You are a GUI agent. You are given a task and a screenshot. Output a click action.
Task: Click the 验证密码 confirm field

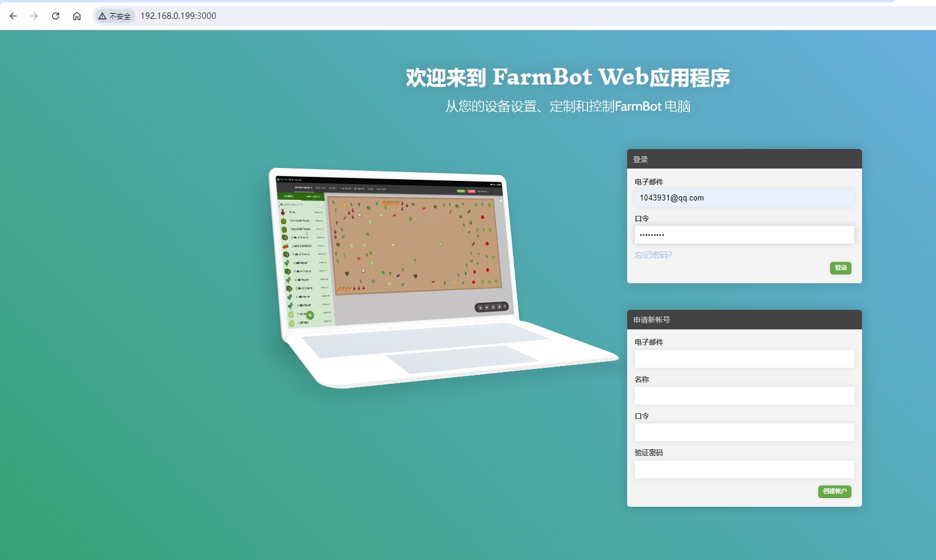click(744, 470)
